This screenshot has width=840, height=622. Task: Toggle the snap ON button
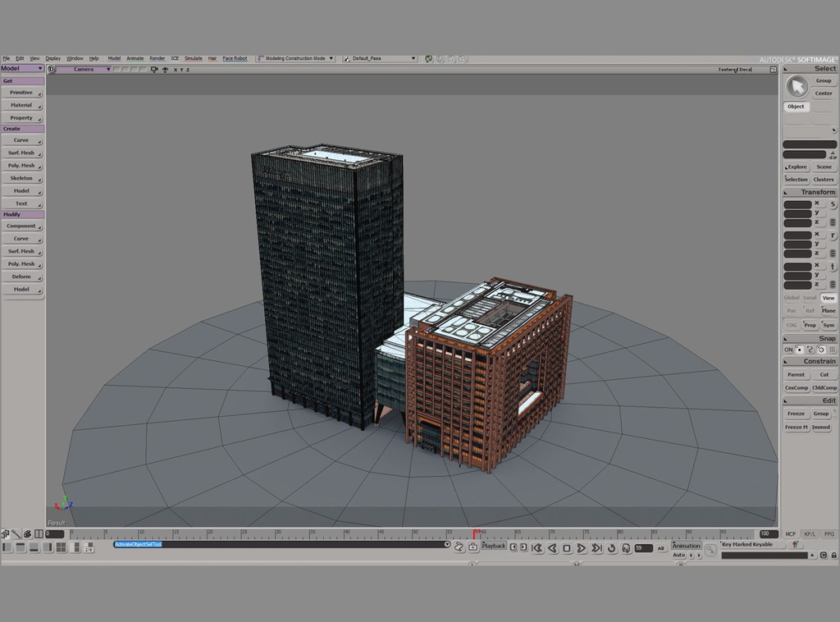tap(787, 350)
